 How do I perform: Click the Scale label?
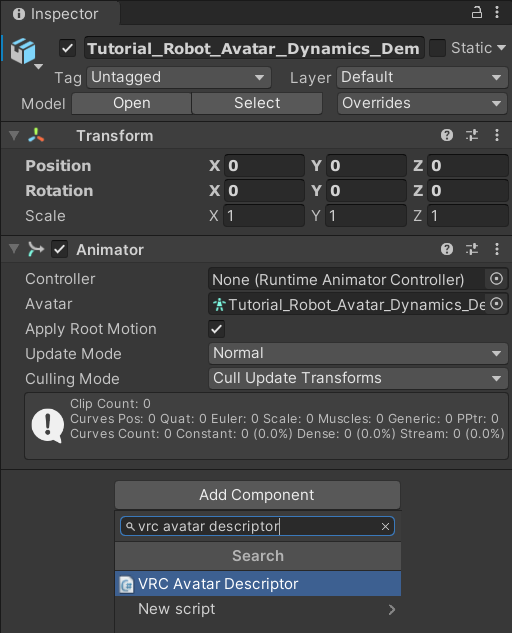pos(45,216)
